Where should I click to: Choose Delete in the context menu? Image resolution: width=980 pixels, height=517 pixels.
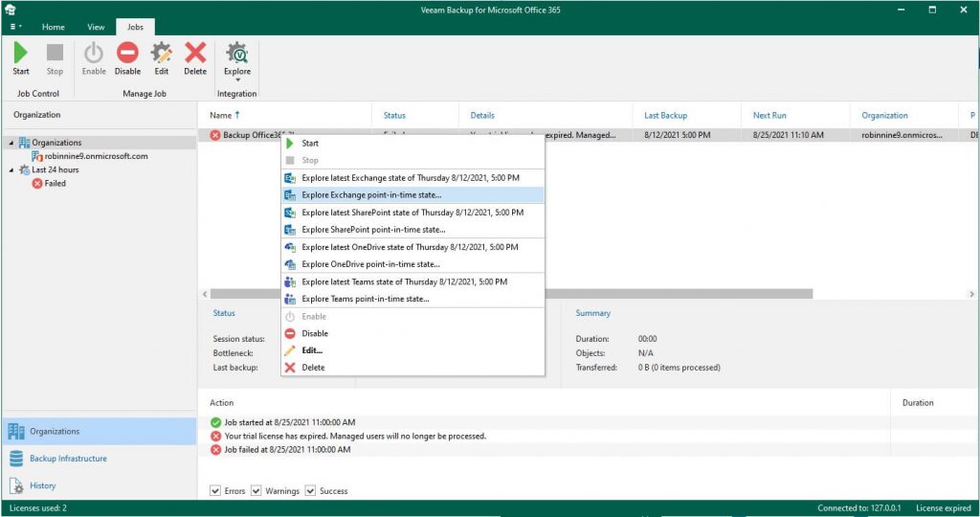pyautogui.click(x=412, y=368)
